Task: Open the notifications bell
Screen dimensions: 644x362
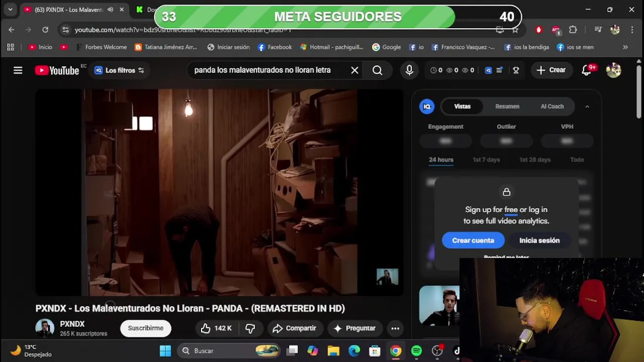Action: pos(587,70)
